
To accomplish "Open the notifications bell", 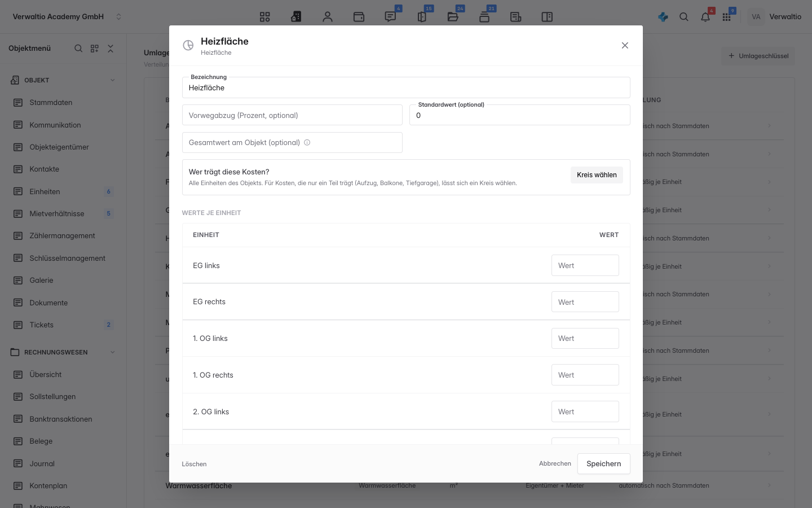I will coord(705,17).
